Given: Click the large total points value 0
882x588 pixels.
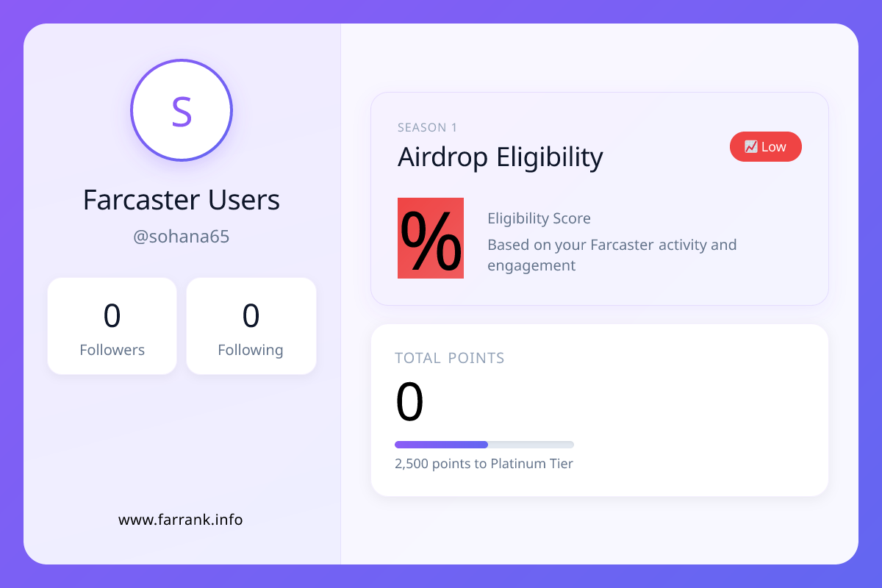Looking at the screenshot, I should [x=409, y=403].
